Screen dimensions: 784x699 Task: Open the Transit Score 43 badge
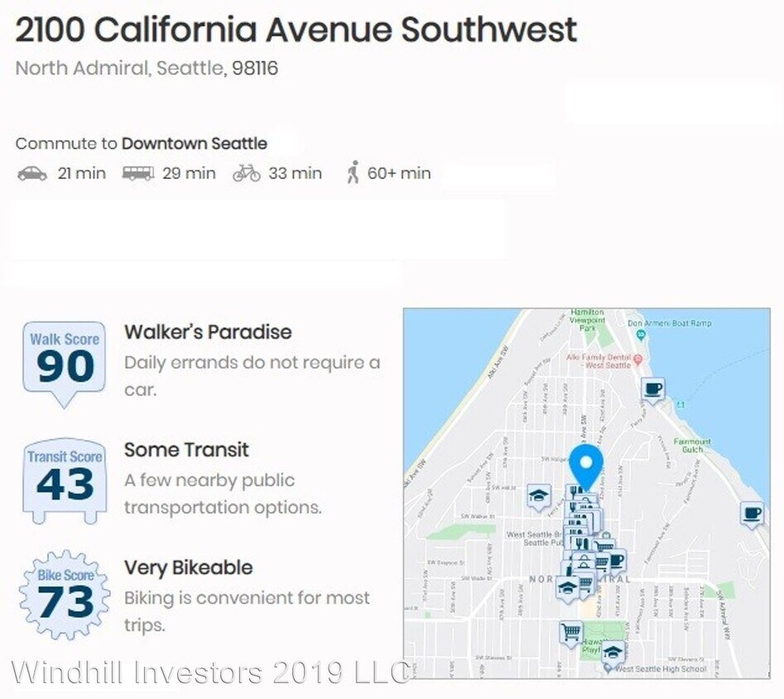pyautogui.click(x=64, y=480)
